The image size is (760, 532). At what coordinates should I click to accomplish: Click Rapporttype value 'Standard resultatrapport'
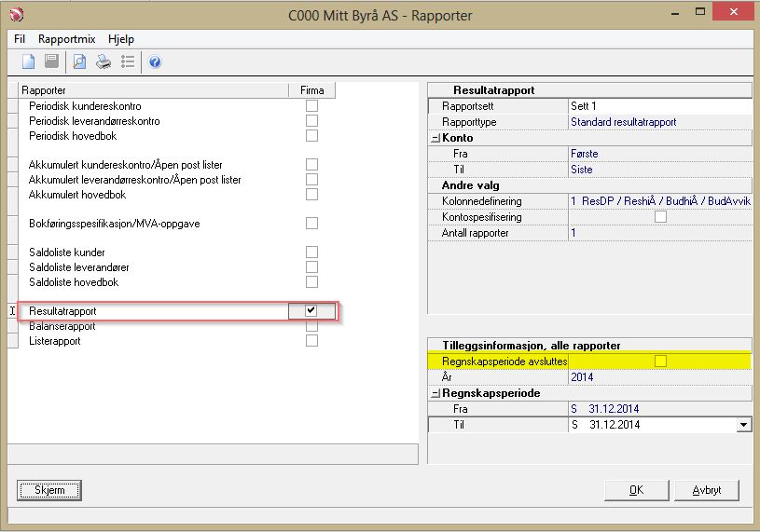click(623, 122)
